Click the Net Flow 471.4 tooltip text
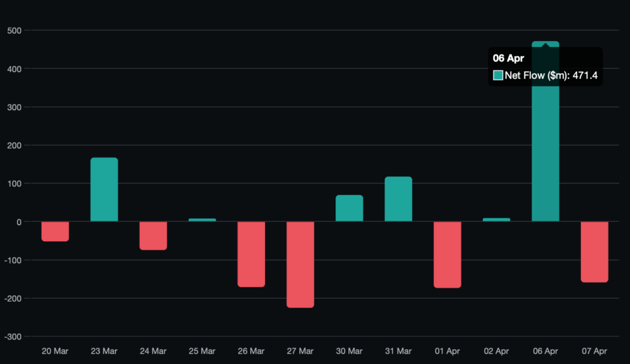The image size is (630, 364). coord(551,76)
